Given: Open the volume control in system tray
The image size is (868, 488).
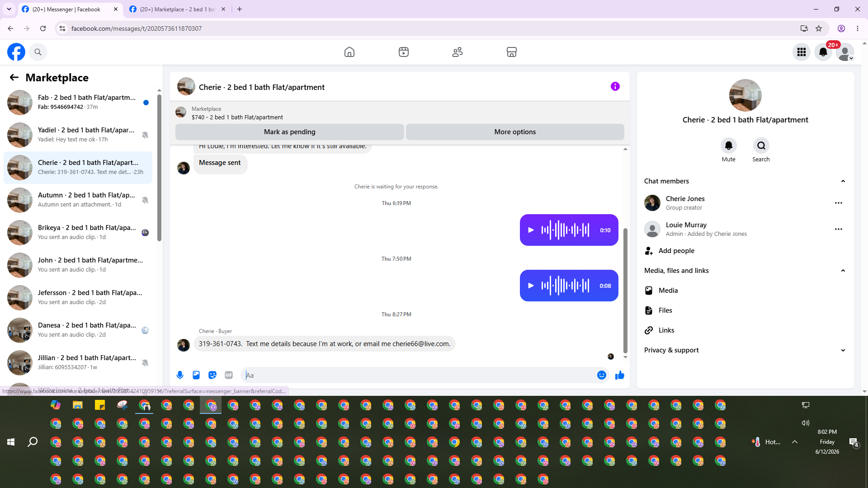Looking at the screenshot, I should pos(806,423).
